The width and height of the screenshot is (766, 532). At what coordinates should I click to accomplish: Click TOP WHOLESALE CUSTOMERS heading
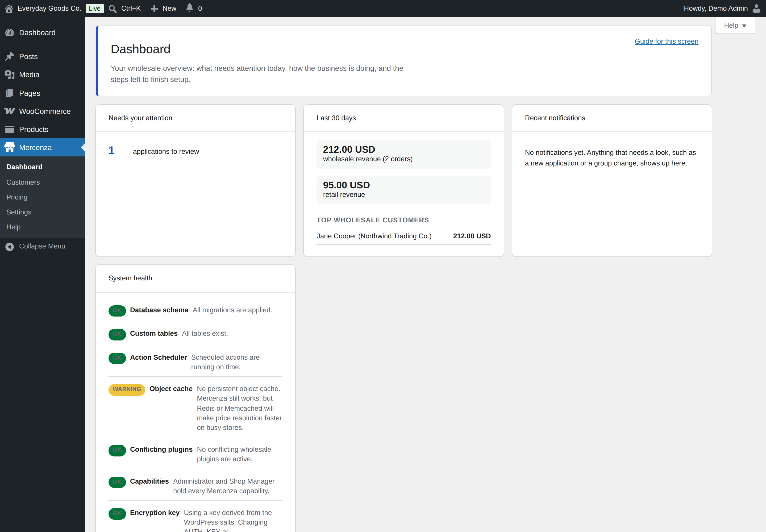[373, 220]
